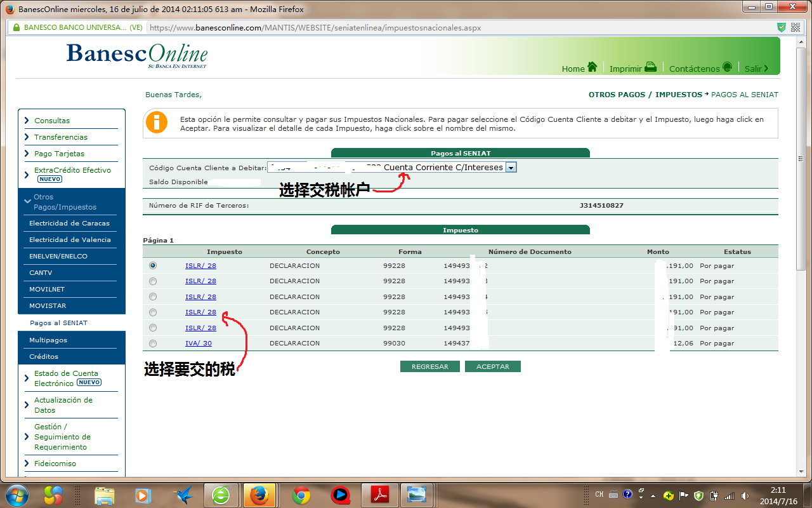Select the checked radio button for first ISLR/ 28 row

click(x=153, y=265)
